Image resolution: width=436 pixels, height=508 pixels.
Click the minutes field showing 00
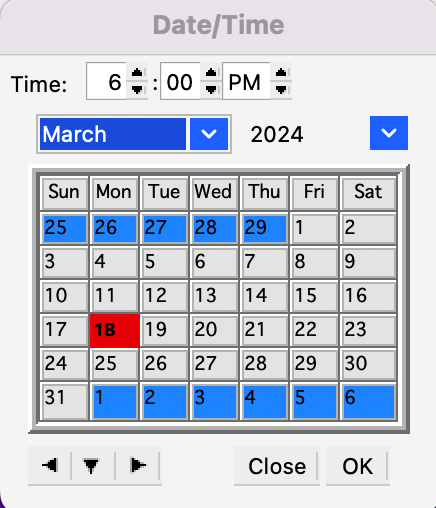click(180, 81)
